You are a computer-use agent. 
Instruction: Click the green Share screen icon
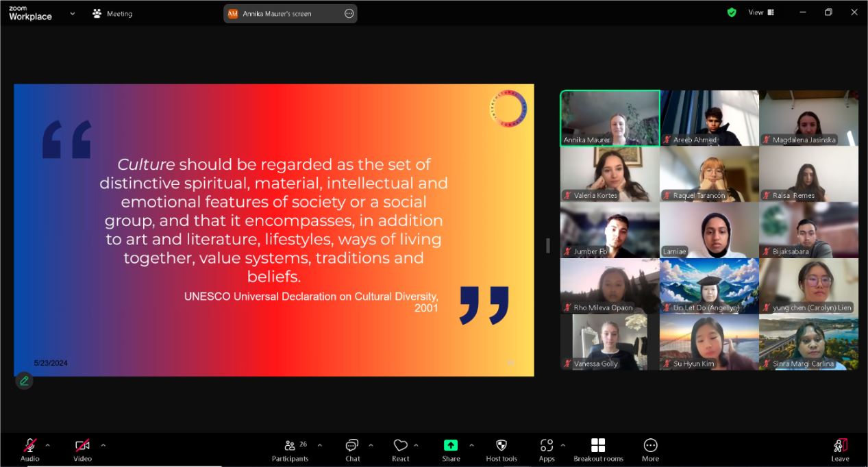click(451, 446)
